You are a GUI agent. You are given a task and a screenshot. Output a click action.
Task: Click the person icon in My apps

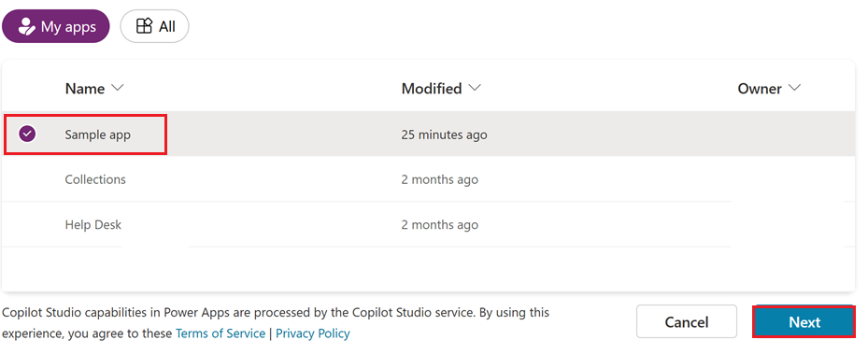click(x=26, y=26)
